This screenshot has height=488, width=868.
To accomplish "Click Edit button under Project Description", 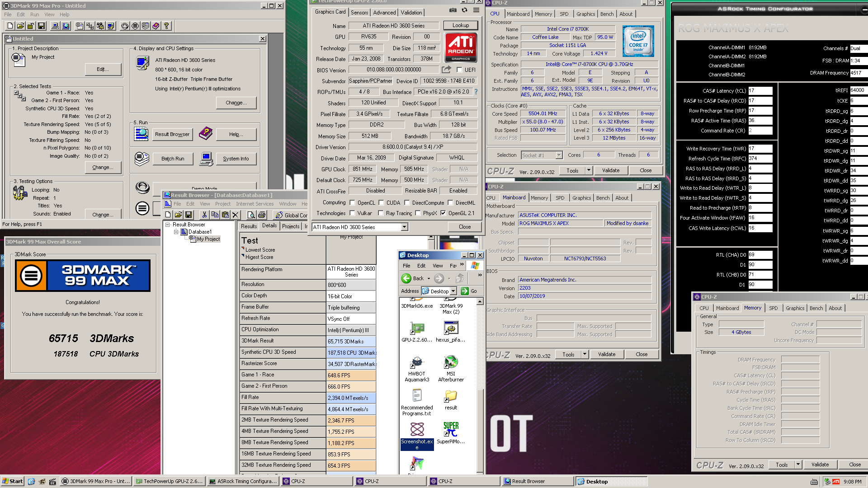I will pos(103,69).
